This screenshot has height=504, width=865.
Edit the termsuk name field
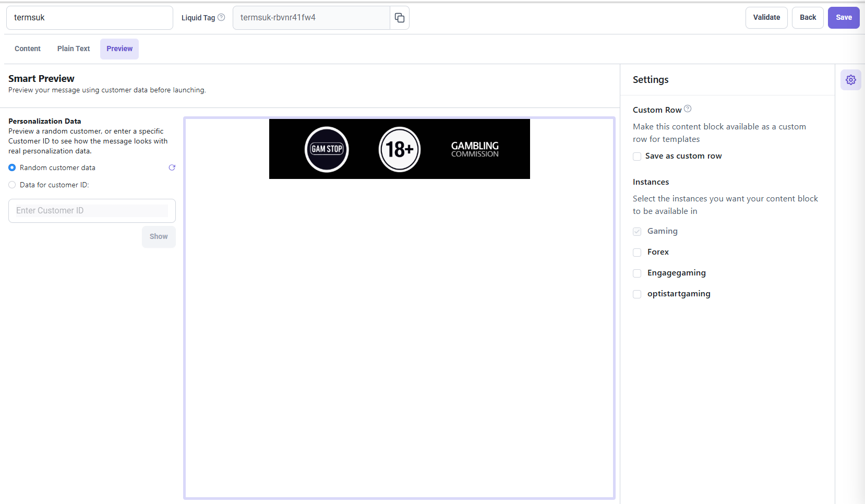pyautogui.click(x=90, y=18)
